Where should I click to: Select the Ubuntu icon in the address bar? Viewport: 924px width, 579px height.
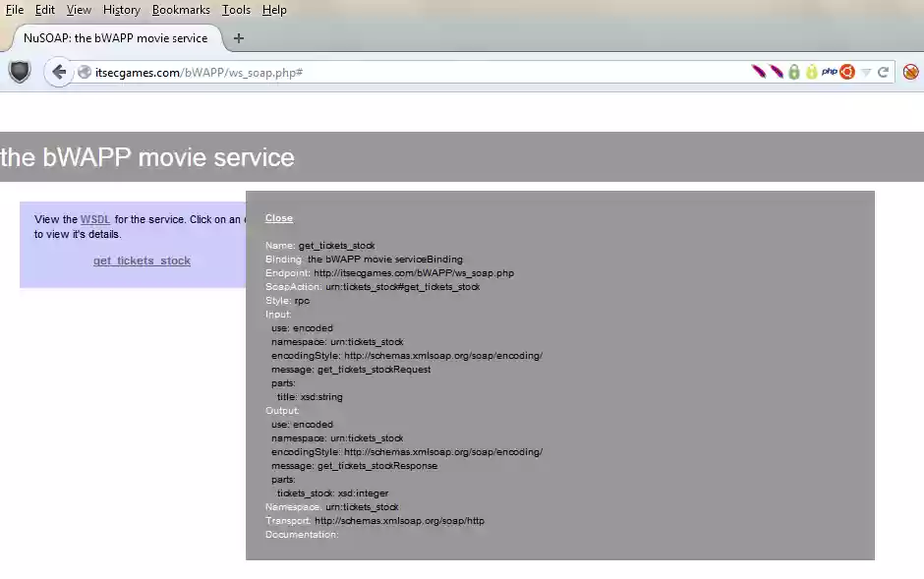click(845, 72)
